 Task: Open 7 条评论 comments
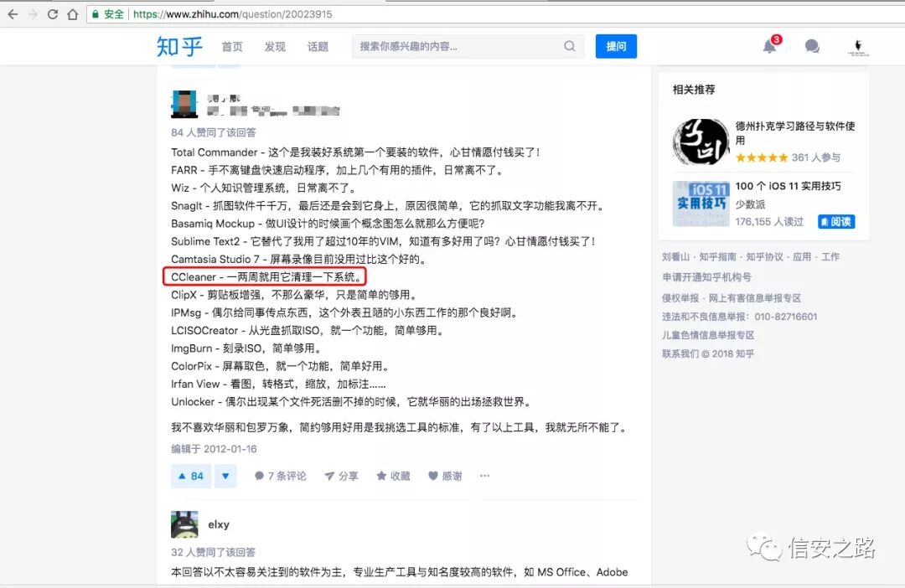[281, 476]
